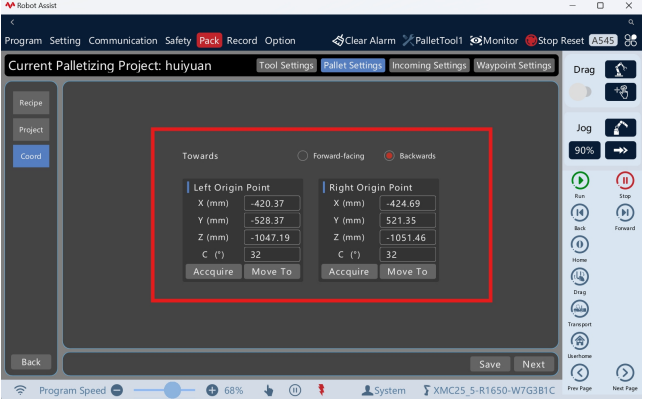
Task: Click the hand manual mode icon
Action: 268,391
